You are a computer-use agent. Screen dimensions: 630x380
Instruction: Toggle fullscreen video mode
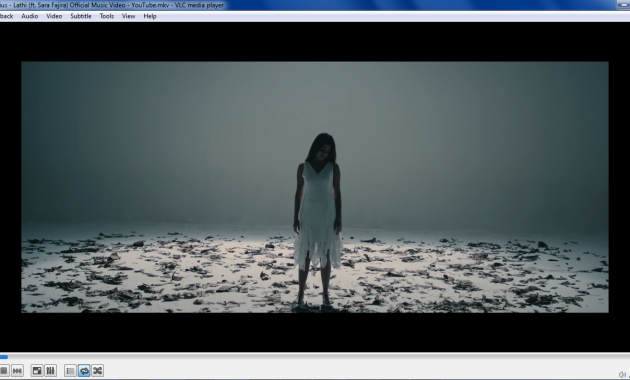[x=37, y=370]
